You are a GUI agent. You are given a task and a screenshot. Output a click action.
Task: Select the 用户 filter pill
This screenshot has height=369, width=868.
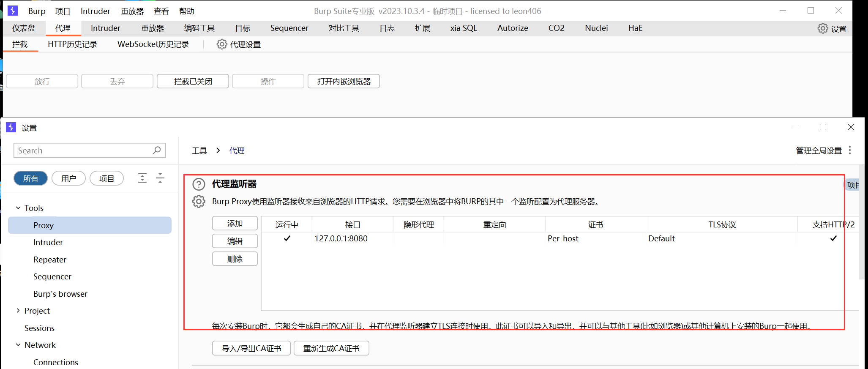tap(68, 178)
